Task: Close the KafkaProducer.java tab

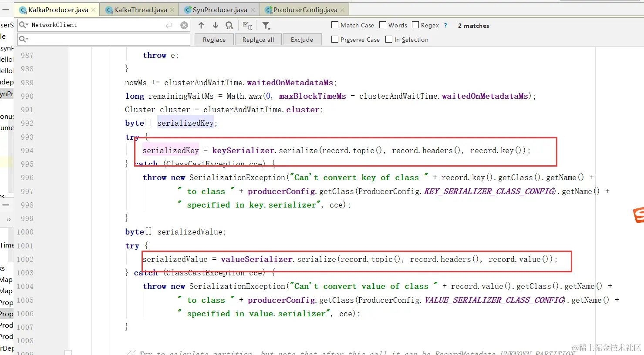Action: pyautogui.click(x=94, y=10)
